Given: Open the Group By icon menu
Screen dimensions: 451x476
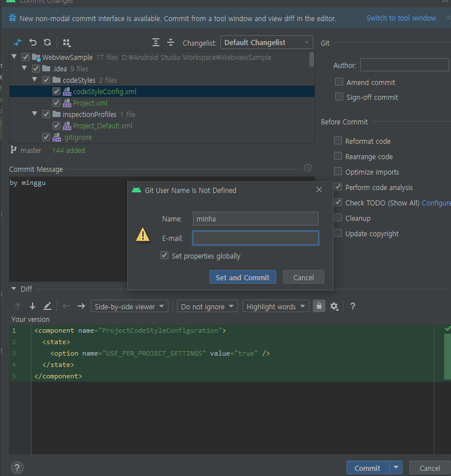Looking at the screenshot, I should (67, 43).
